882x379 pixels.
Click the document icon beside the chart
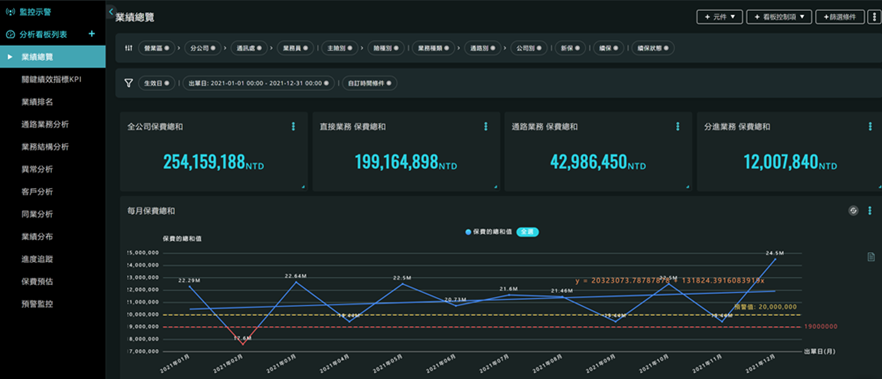click(871, 257)
